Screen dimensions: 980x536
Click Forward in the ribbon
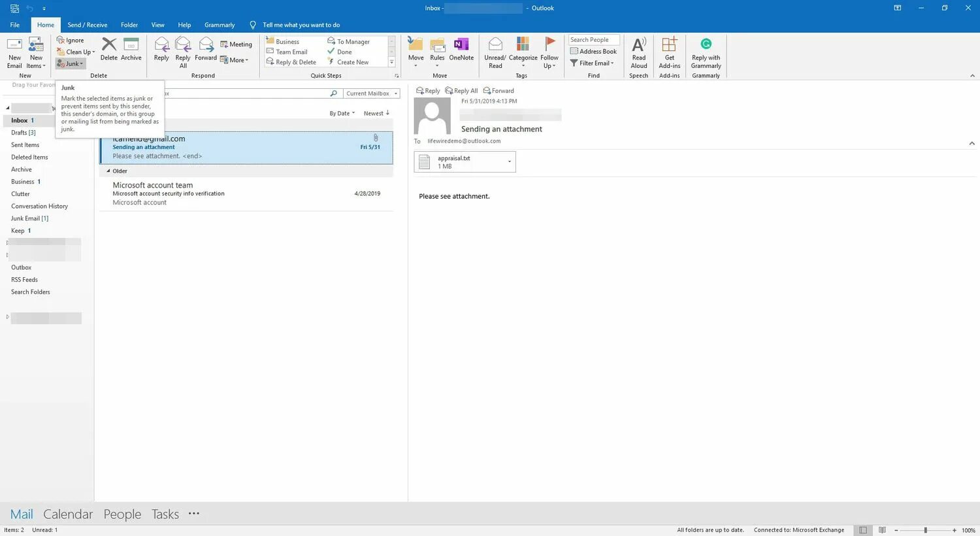coord(206,50)
